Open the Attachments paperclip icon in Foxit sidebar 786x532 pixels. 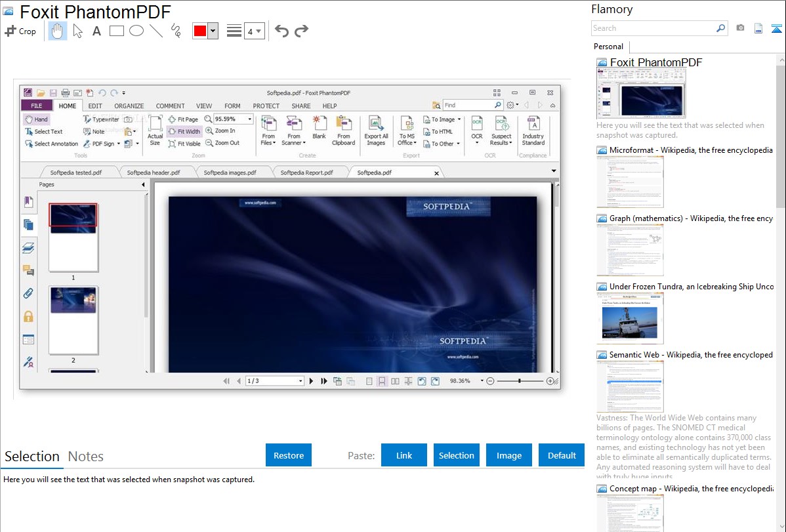pos(29,293)
